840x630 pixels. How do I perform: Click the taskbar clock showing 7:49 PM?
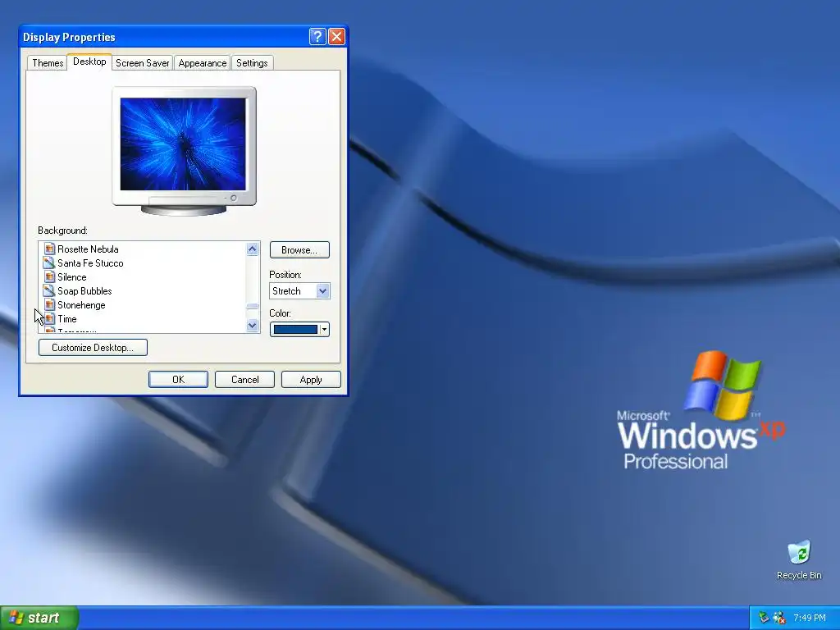810,618
